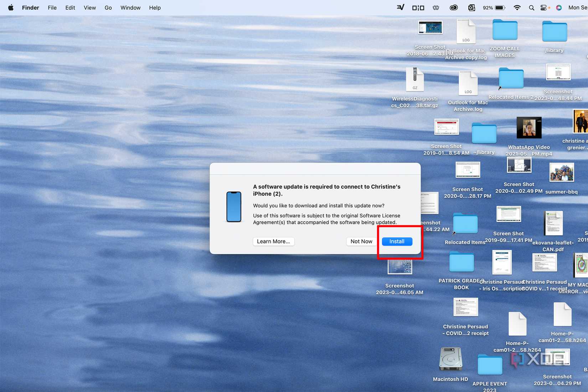
Task: Select the ekovana-leaflet-CAN.pdf file
Action: (553, 223)
